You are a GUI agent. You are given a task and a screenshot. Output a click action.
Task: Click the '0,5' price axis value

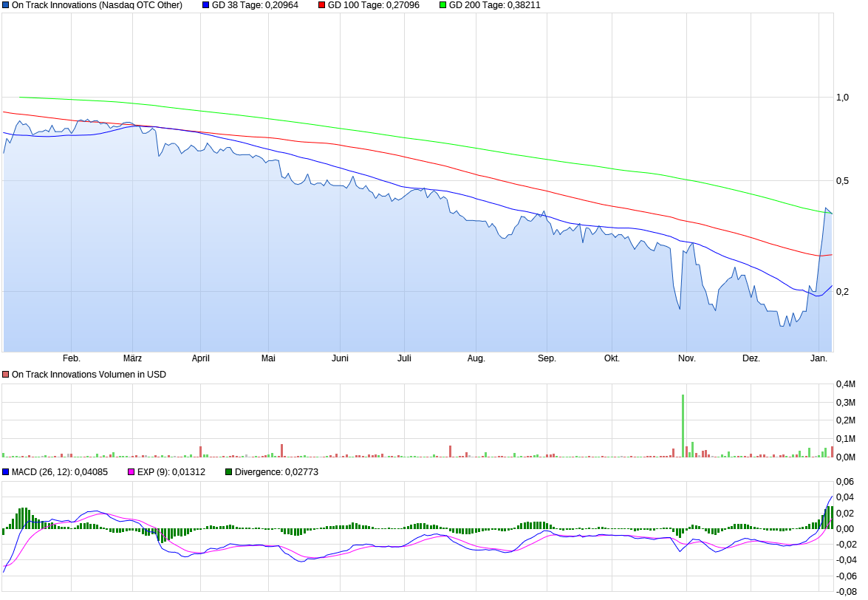click(842, 181)
